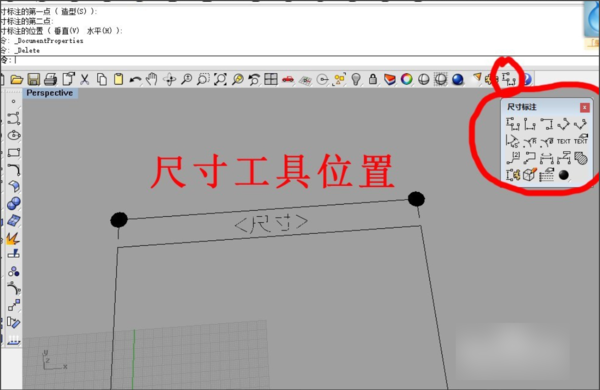This screenshot has width=600, height=390.
Task: Render with the blue sphere icon
Action: click(x=458, y=80)
